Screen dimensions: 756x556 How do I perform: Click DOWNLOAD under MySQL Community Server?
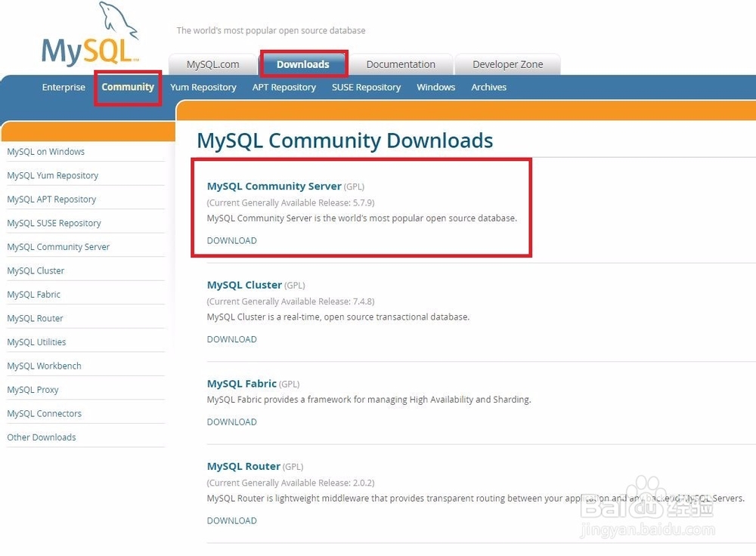(x=232, y=240)
